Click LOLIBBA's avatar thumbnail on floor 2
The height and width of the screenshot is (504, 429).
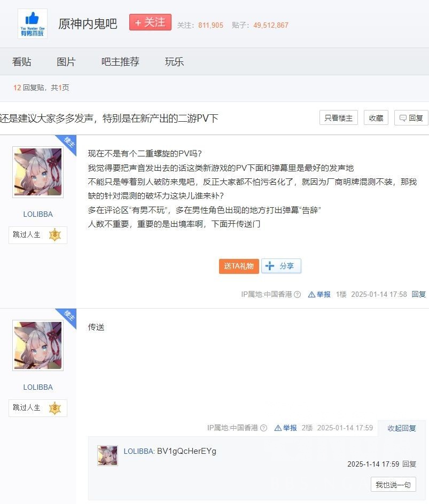click(37, 345)
